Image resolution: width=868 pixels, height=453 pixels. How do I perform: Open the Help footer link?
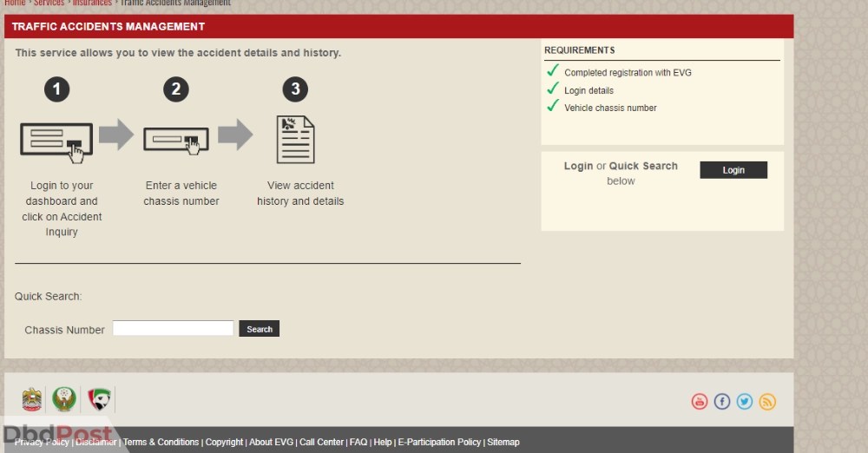pyautogui.click(x=383, y=442)
